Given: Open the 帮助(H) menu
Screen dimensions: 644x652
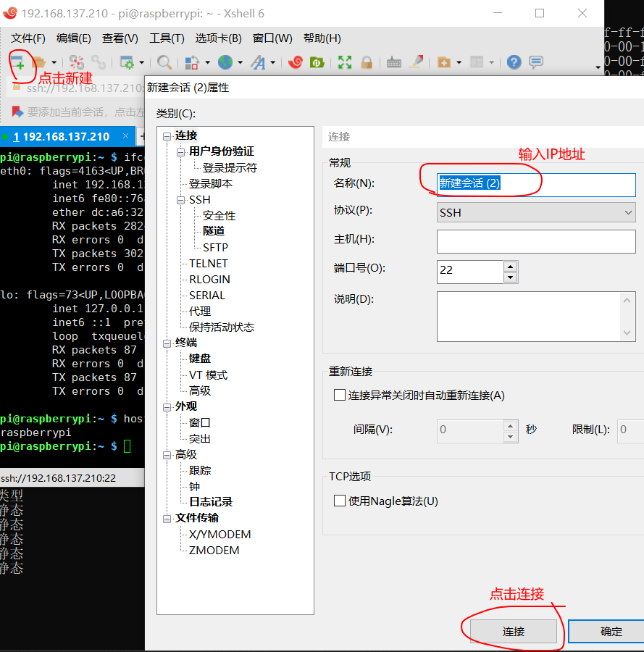Looking at the screenshot, I should [x=322, y=38].
